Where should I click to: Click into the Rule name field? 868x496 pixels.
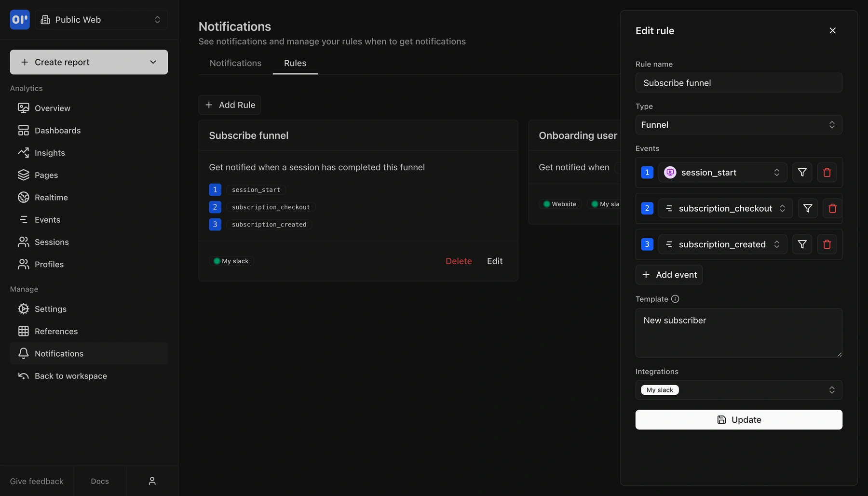pyautogui.click(x=738, y=83)
